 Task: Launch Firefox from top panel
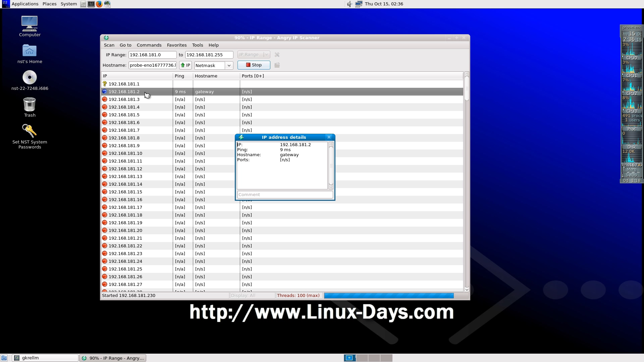point(99,4)
